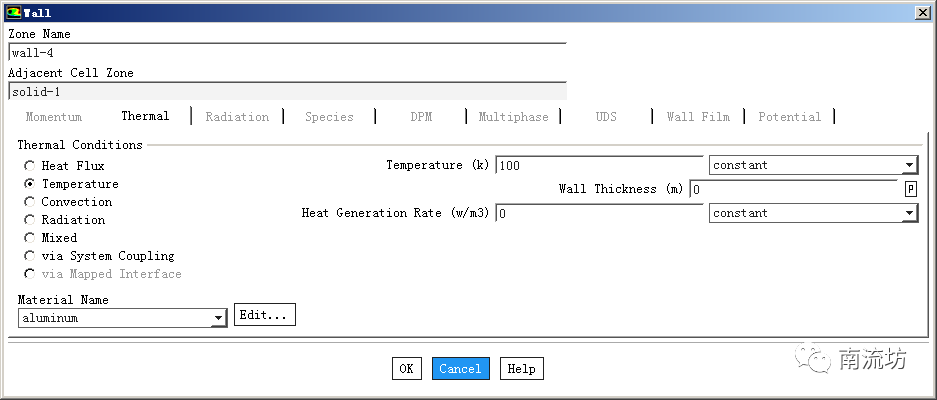Enable the via System Coupling option
937x400 pixels.
30,256
